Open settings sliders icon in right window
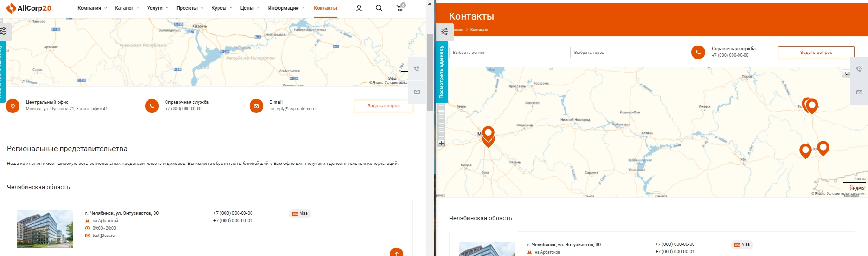The width and height of the screenshot is (868, 256). pos(444,31)
